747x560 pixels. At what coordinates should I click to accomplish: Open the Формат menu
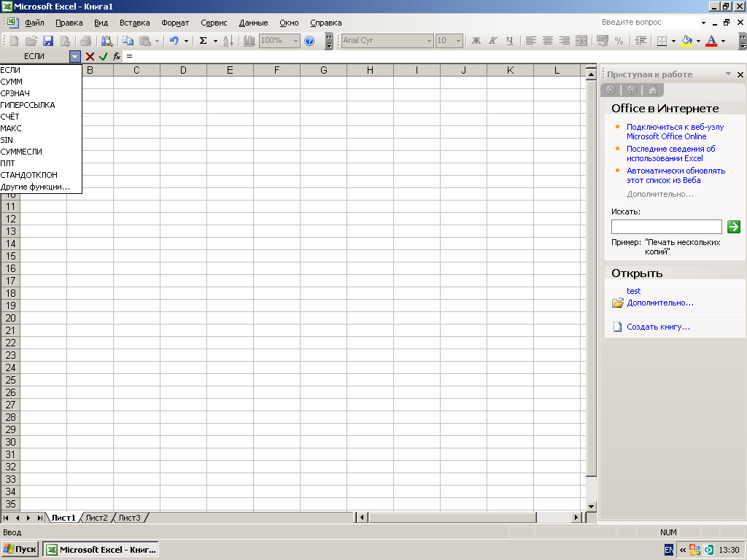[x=175, y=23]
